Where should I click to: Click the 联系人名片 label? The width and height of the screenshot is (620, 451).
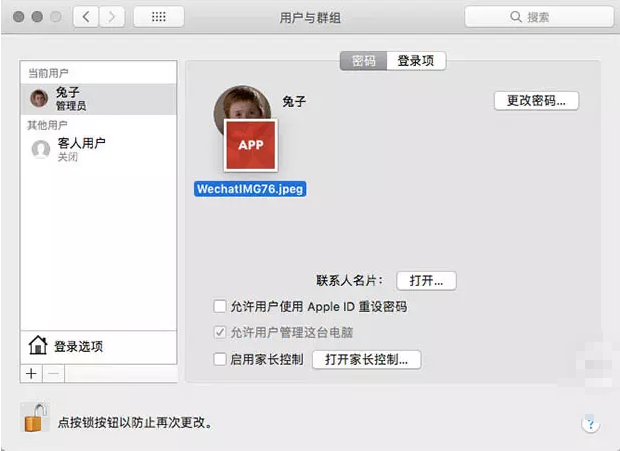350,281
